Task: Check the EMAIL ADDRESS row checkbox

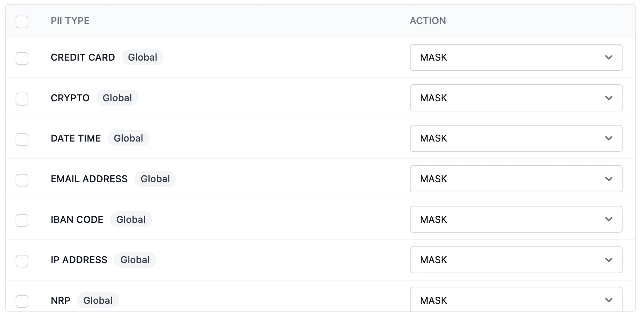Action: click(22, 180)
